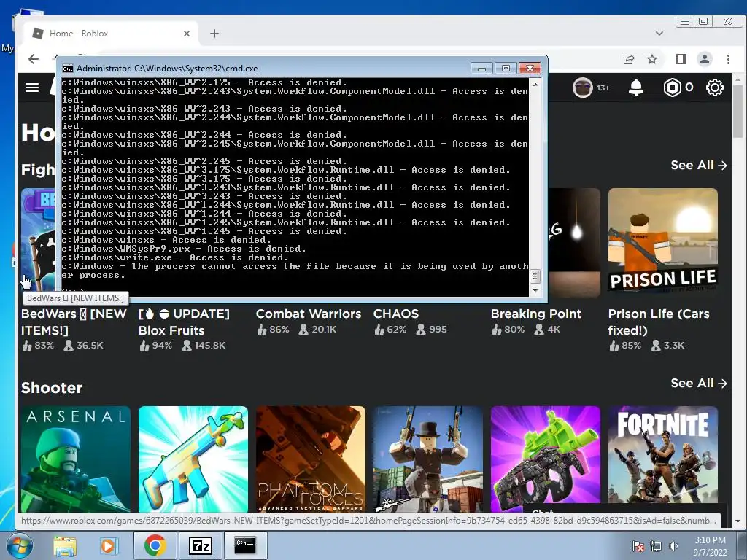The width and height of the screenshot is (747, 560).
Task: Click See All for the Shooter row
Action: click(698, 384)
